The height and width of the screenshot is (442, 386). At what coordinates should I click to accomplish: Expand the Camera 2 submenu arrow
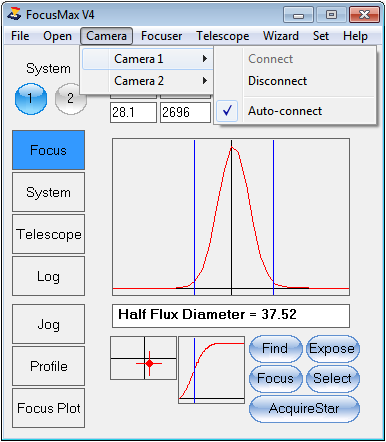pyautogui.click(x=205, y=81)
